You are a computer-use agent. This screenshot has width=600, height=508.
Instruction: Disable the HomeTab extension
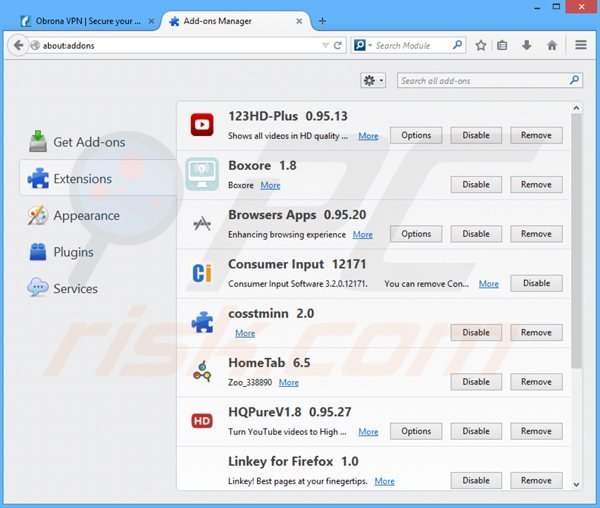tap(476, 382)
